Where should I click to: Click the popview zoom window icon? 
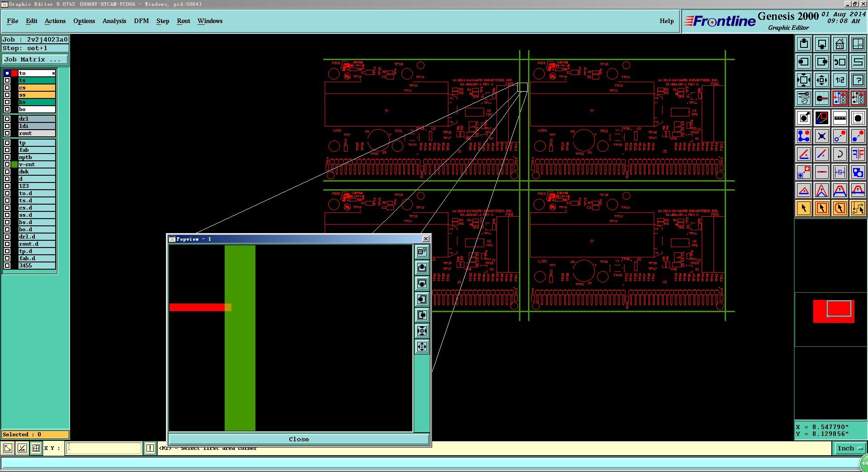(x=422, y=252)
